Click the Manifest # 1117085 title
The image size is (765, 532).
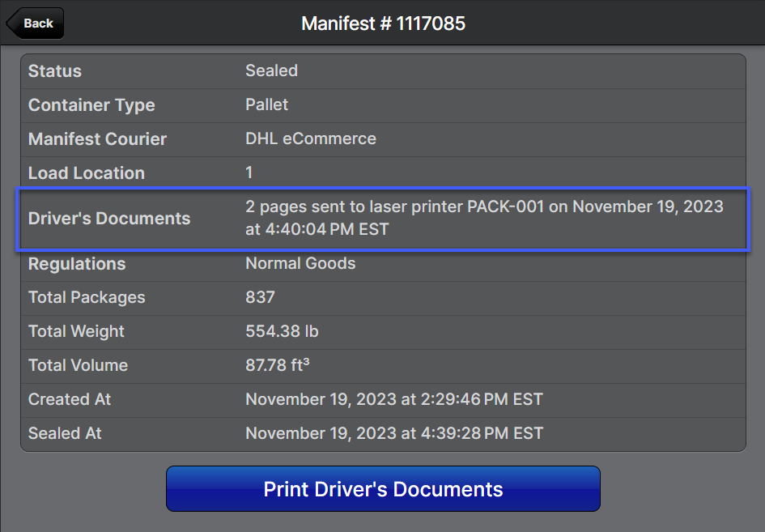tap(383, 23)
